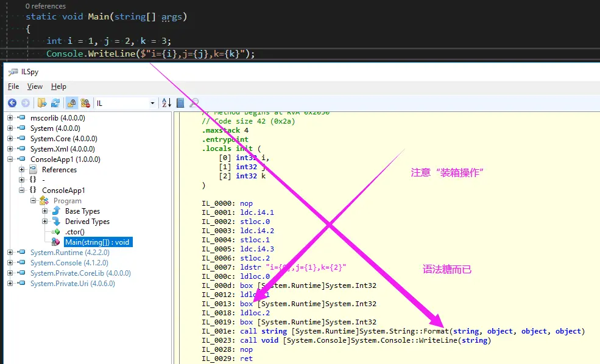The height and width of the screenshot is (364, 600).
Task: Click the '0 references' CodeLens in editor
Action: point(46,6)
